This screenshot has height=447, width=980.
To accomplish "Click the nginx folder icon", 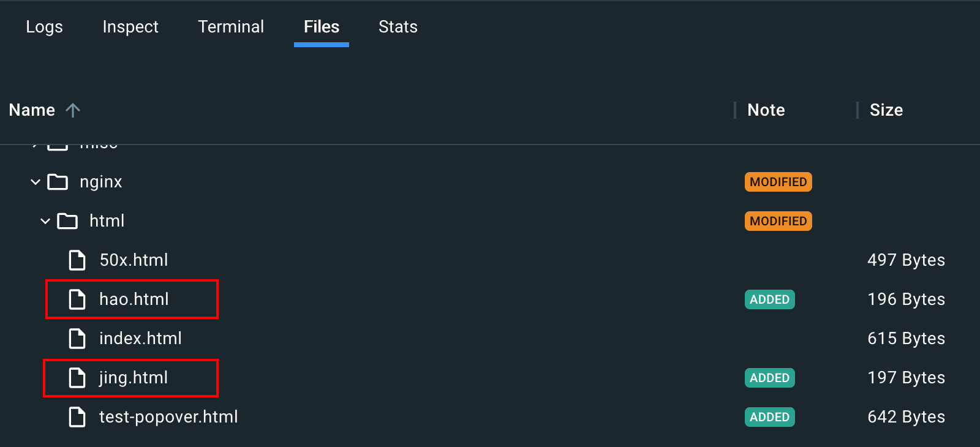I will click(x=58, y=182).
